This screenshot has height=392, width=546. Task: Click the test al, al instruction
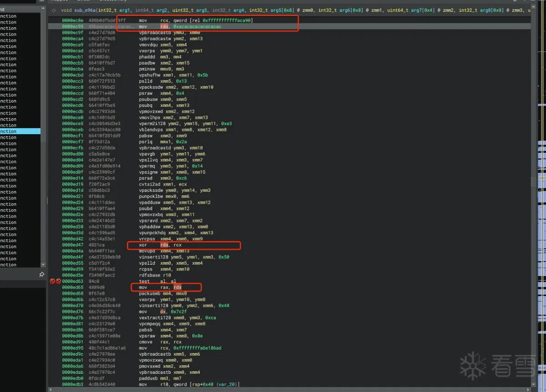[x=157, y=281]
